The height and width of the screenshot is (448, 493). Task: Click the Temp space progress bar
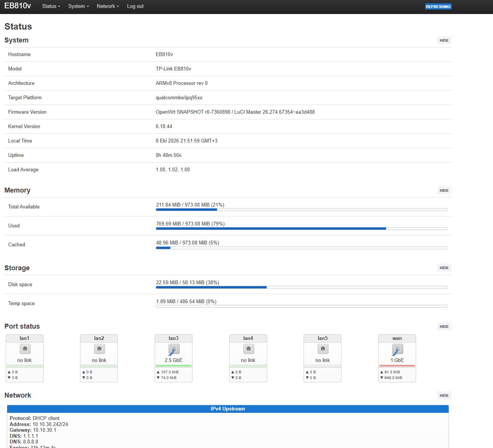point(302,306)
